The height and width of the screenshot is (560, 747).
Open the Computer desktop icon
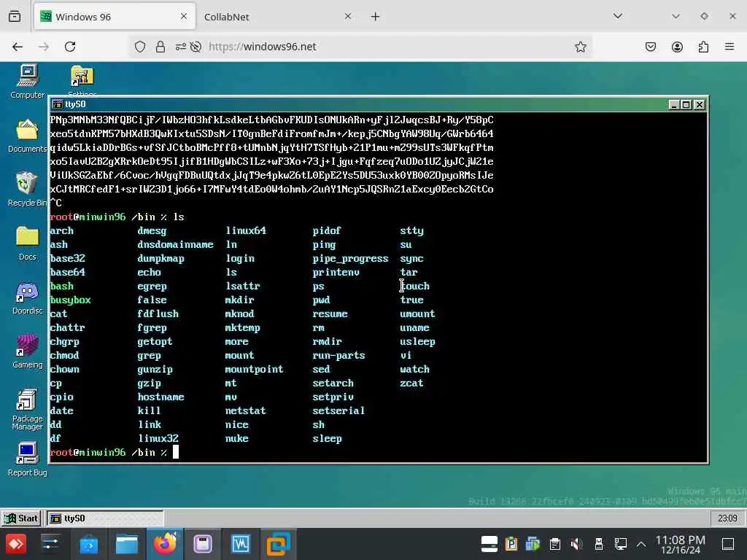[27, 82]
